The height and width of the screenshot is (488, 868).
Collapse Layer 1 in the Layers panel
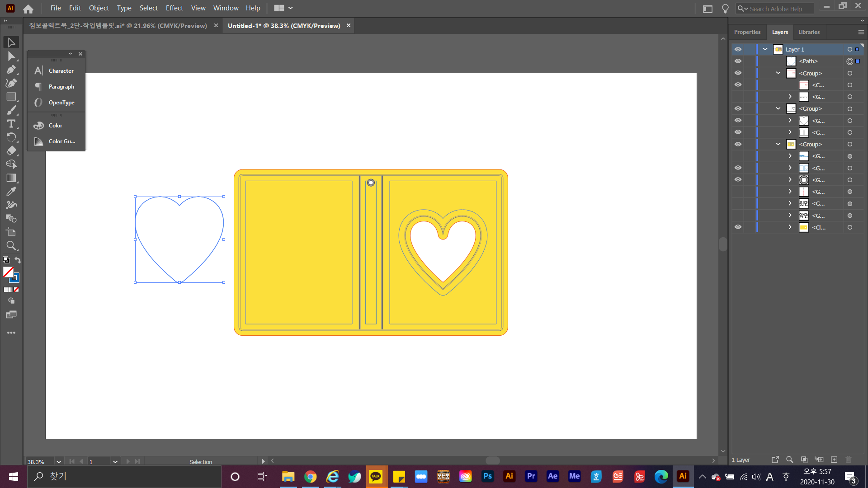pyautogui.click(x=765, y=49)
